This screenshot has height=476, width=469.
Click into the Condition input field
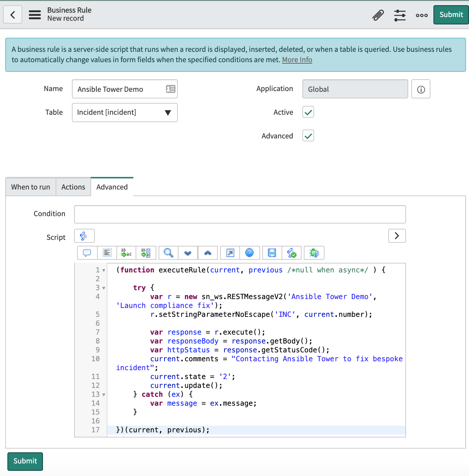coord(240,214)
